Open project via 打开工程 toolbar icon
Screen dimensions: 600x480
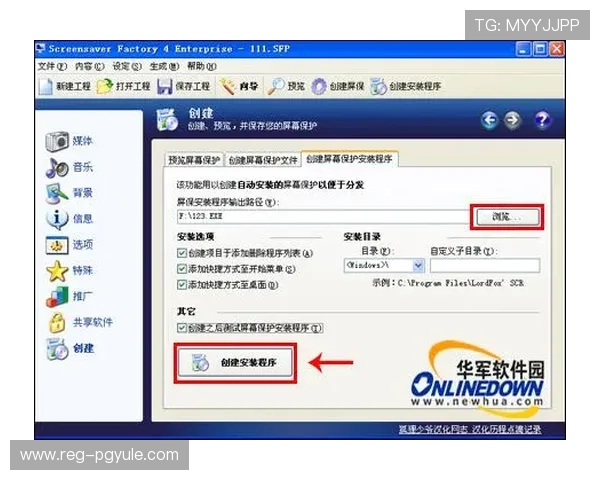(x=104, y=87)
